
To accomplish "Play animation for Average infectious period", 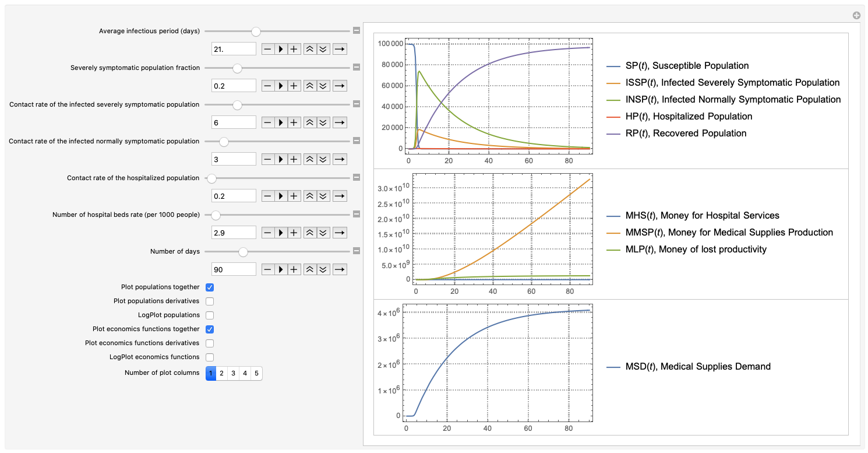I will click(281, 50).
